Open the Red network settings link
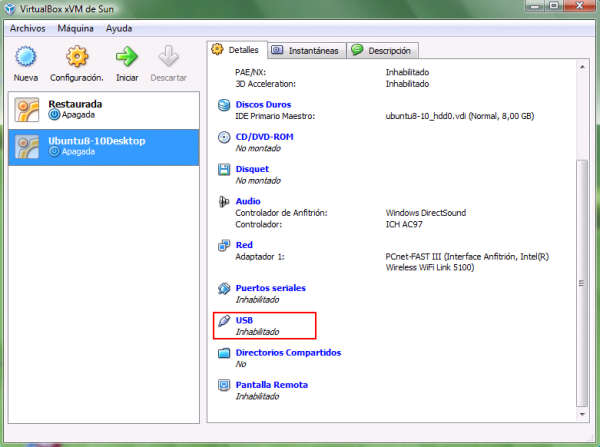Screen dimensions: 600x447 pyautogui.click(x=244, y=244)
